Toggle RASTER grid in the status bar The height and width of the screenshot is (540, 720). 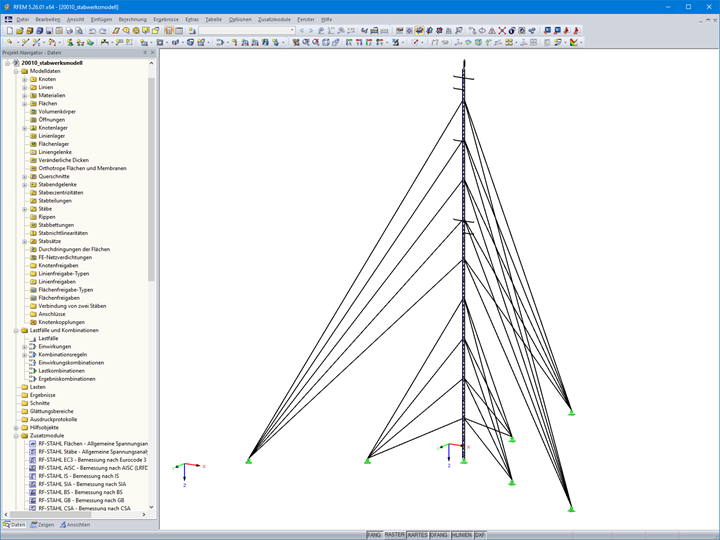coord(394,535)
